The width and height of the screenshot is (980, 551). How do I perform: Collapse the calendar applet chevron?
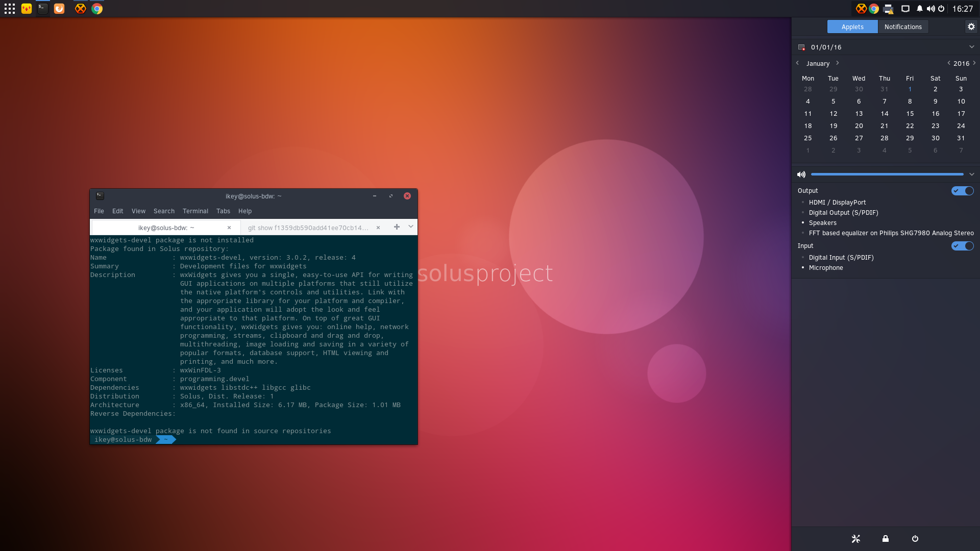click(x=971, y=47)
